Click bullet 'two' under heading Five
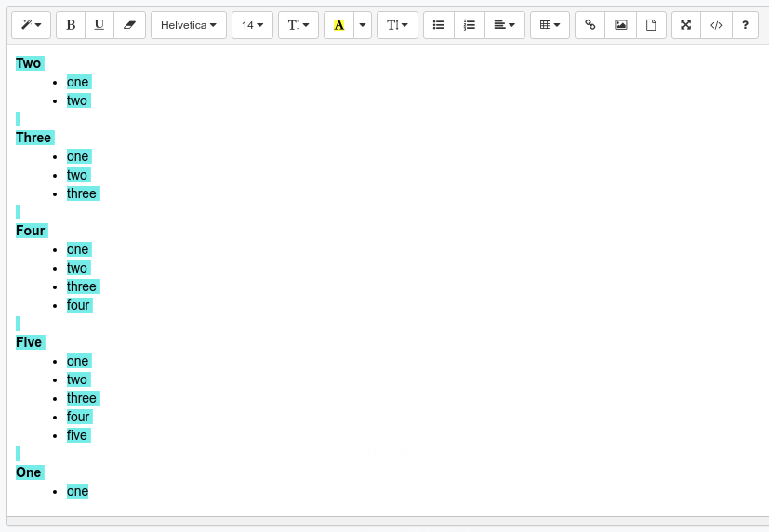The image size is (769, 532). pos(77,379)
